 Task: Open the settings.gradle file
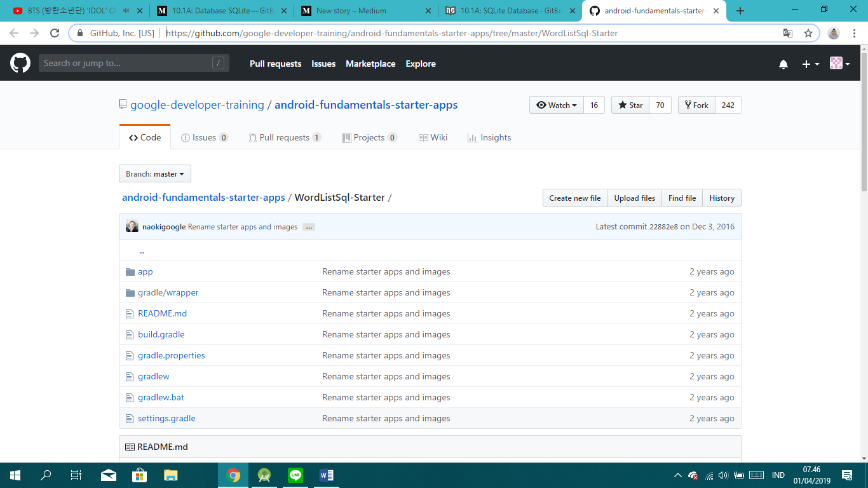(166, 418)
